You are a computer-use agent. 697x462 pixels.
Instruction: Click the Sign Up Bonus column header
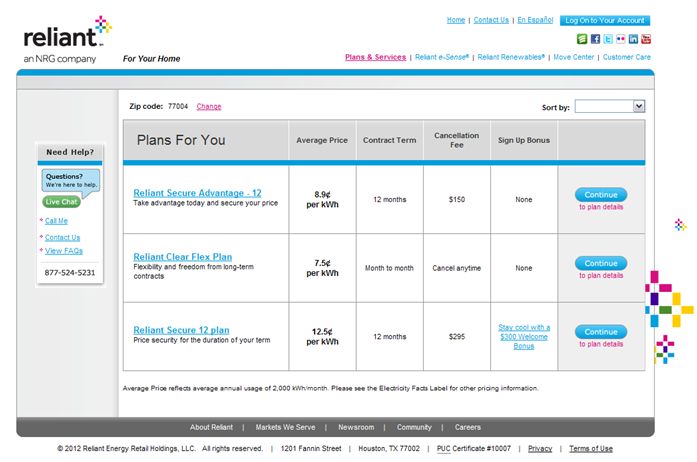pyautogui.click(x=524, y=140)
